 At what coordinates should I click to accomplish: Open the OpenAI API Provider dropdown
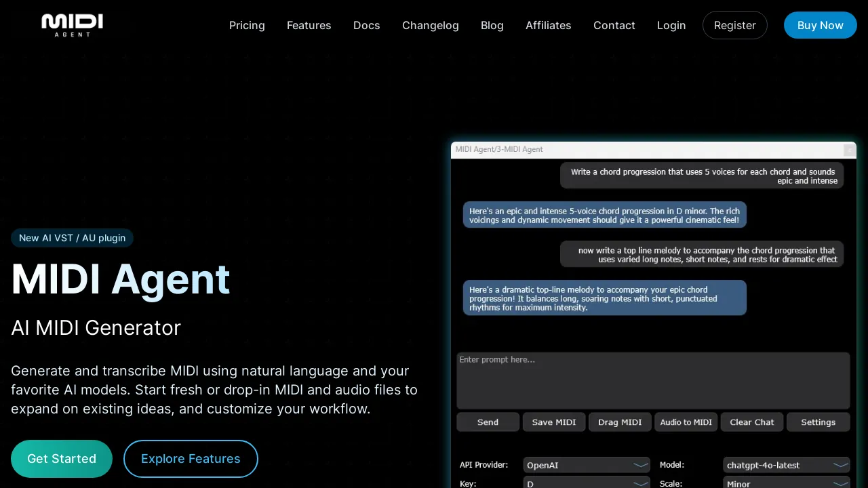click(x=587, y=465)
